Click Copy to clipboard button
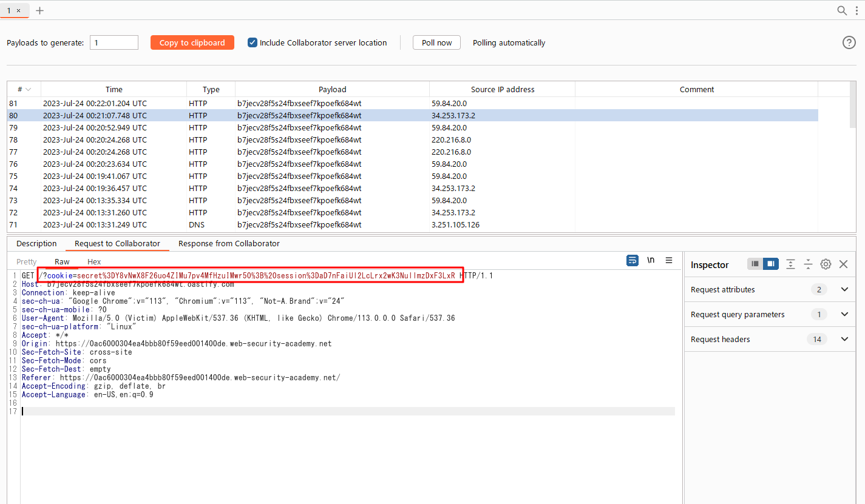This screenshot has width=865, height=504. point(192,42)
